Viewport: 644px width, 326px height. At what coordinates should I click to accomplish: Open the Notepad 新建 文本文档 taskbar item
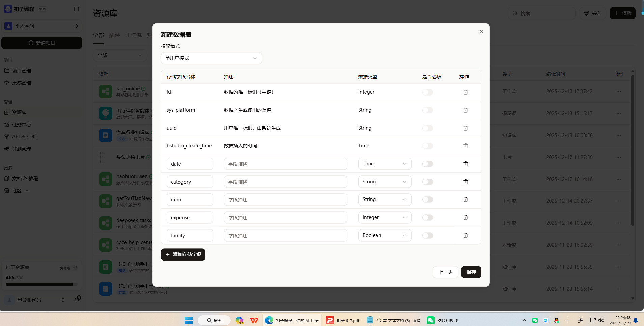[393, 320]
